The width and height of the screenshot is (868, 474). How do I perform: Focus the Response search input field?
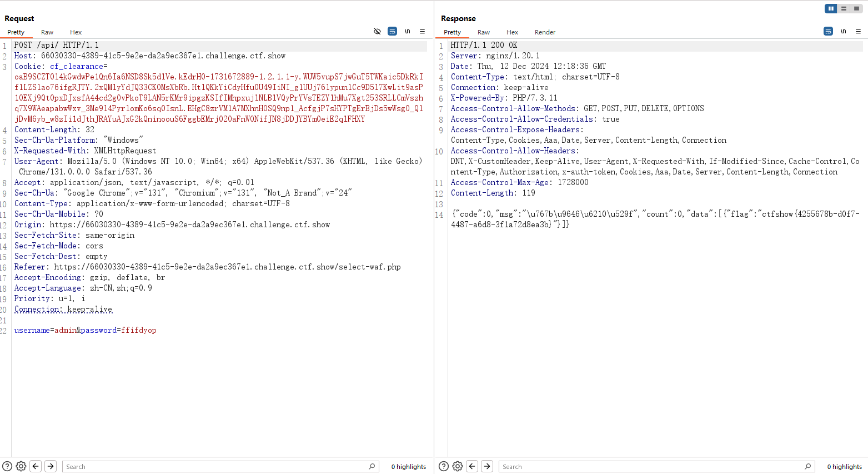(x=657, y=467)
